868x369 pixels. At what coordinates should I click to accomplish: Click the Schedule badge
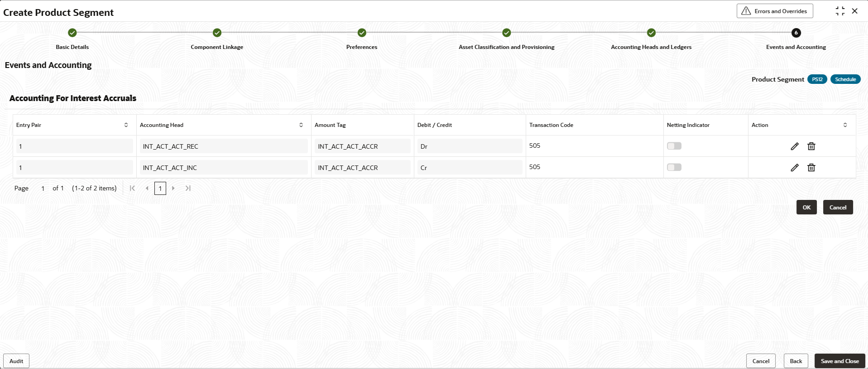pyautogui.click(x=845, y=79)
